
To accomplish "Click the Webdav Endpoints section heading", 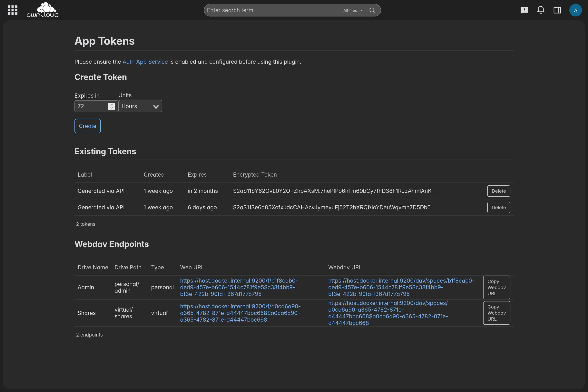I will [112, 244].
